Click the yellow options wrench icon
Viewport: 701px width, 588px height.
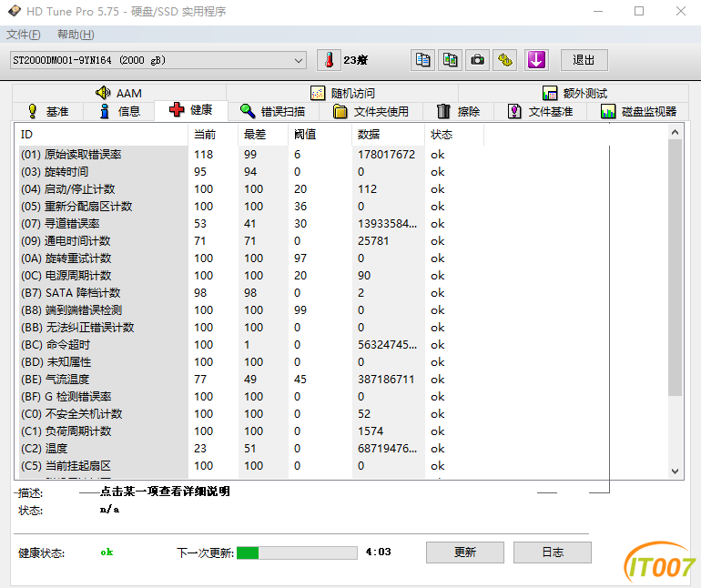pyautogui.click(x=505, y=60)
